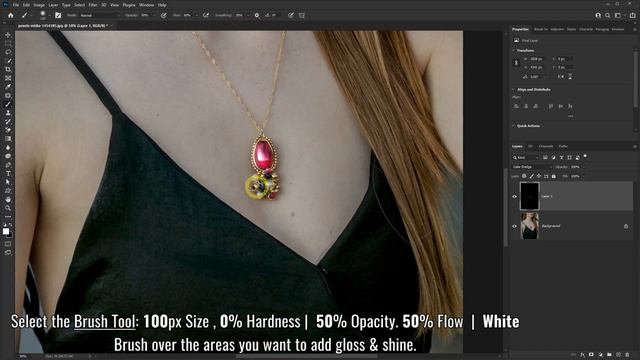The height and width of the screenshot is (360, 640).
Task: Toggle lock image pixels
Action: [531, 176]
